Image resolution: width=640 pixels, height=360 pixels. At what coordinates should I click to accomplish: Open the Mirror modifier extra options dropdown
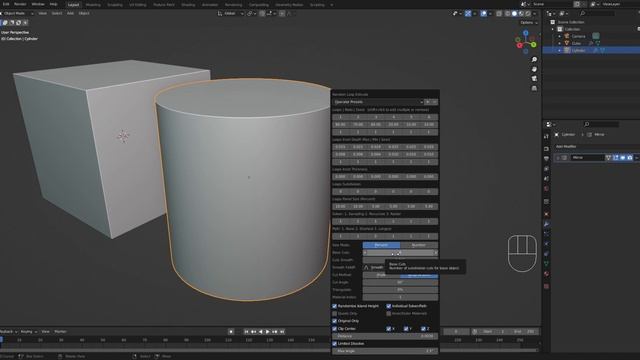[x=637, y=158]
